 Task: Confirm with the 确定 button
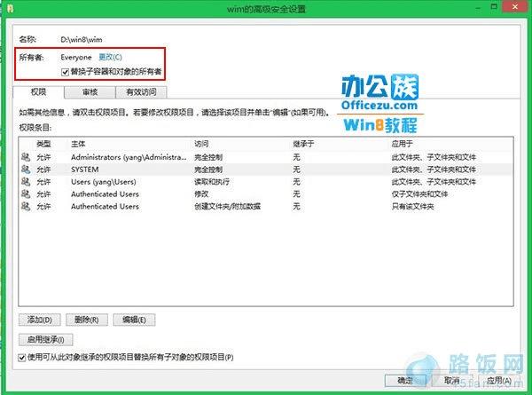point(405,381)
